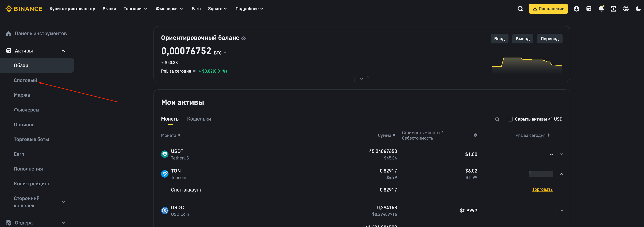Open Маржа in the sidebar

coord(22,95)
